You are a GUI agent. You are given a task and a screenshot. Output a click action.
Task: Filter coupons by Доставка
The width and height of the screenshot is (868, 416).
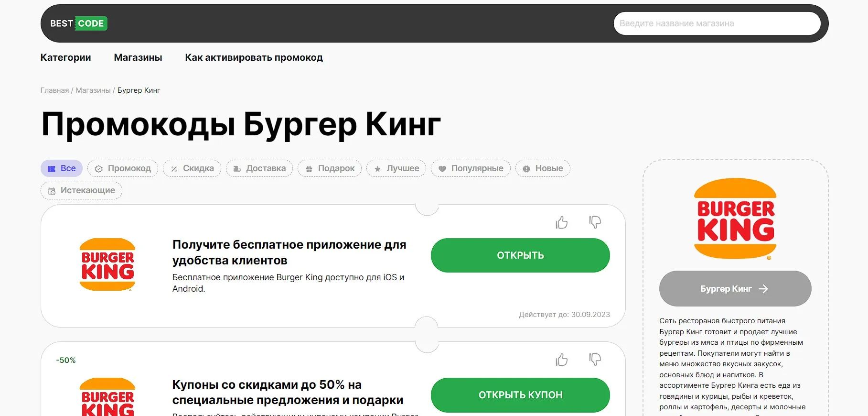pos(259,168)
